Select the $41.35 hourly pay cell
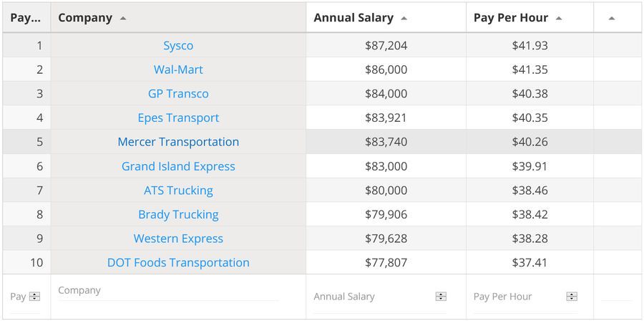The image size is (644, 321). tap(530, 70)
